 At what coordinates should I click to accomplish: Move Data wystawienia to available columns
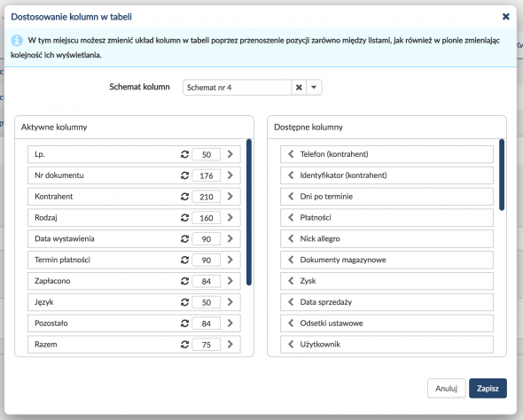point(230,238)
